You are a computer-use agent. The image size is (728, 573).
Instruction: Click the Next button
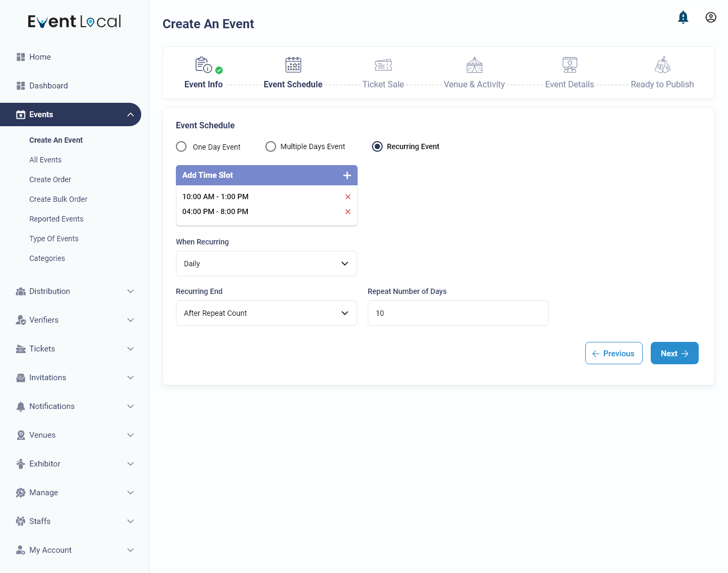click(674, 353)
